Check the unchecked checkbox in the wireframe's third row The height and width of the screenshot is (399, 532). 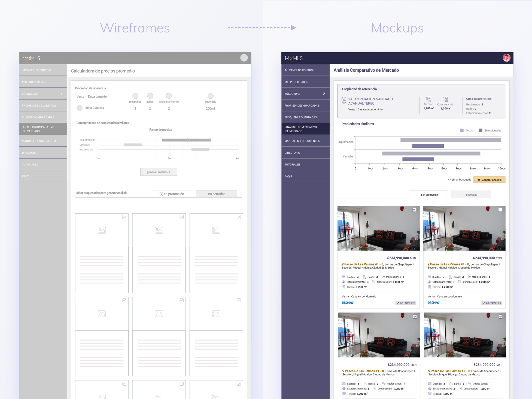pyautogui.click(x=182, y=384)
